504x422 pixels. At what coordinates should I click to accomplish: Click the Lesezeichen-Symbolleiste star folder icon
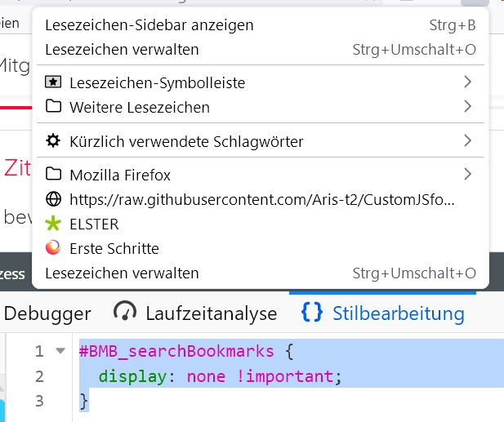point(53,82)
